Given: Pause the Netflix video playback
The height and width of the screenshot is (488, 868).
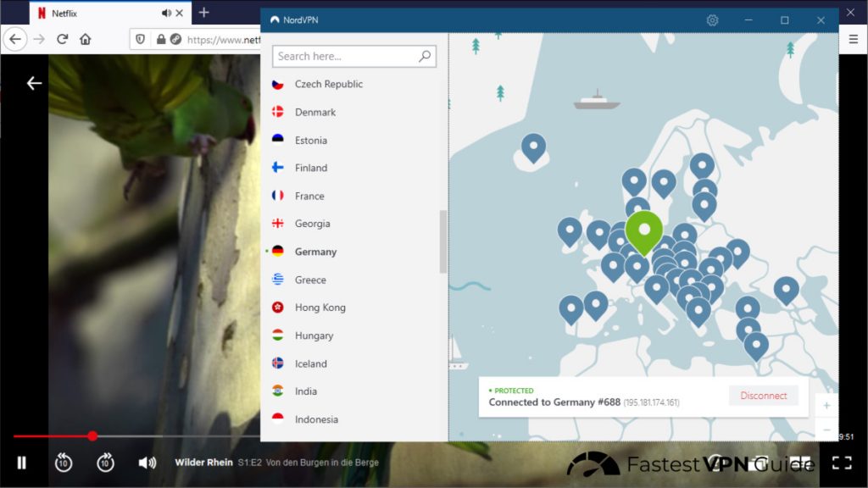Looking at the screenshot, I should click(22, 463).
